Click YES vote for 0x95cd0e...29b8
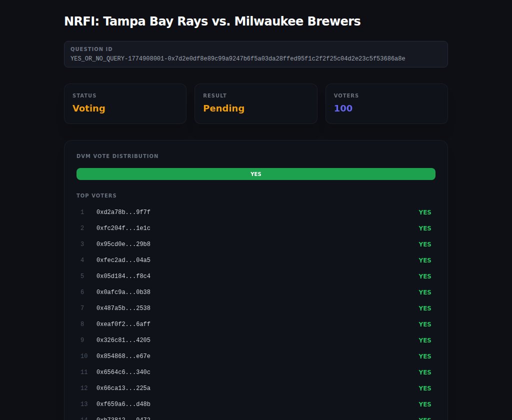512x420 pixels. pos(425,244)
